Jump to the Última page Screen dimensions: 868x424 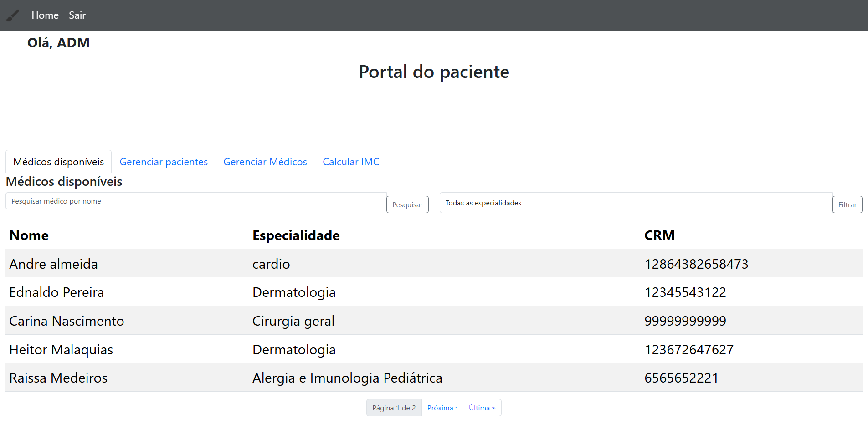[x=482, y=408]
